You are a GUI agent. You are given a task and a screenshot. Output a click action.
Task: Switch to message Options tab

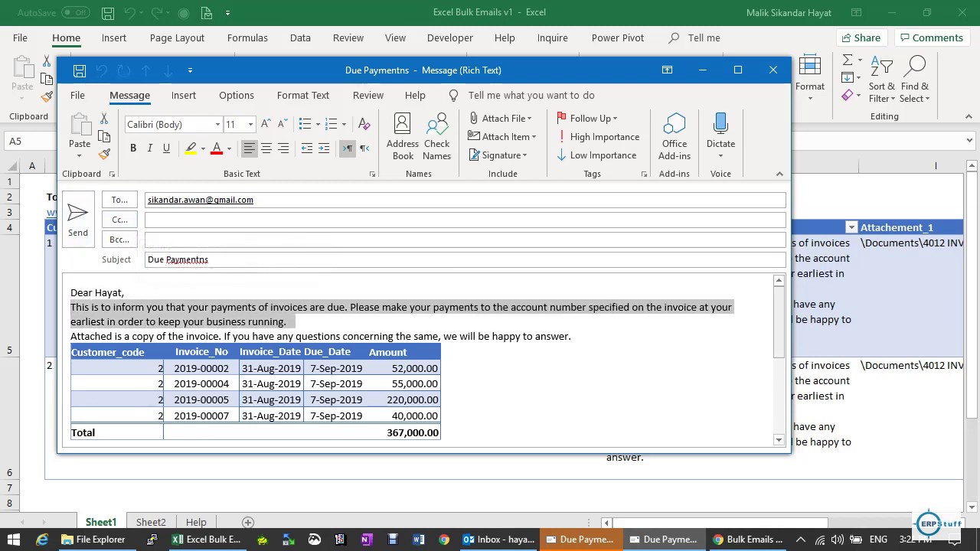pyautogui.click(x=237, y=96)
